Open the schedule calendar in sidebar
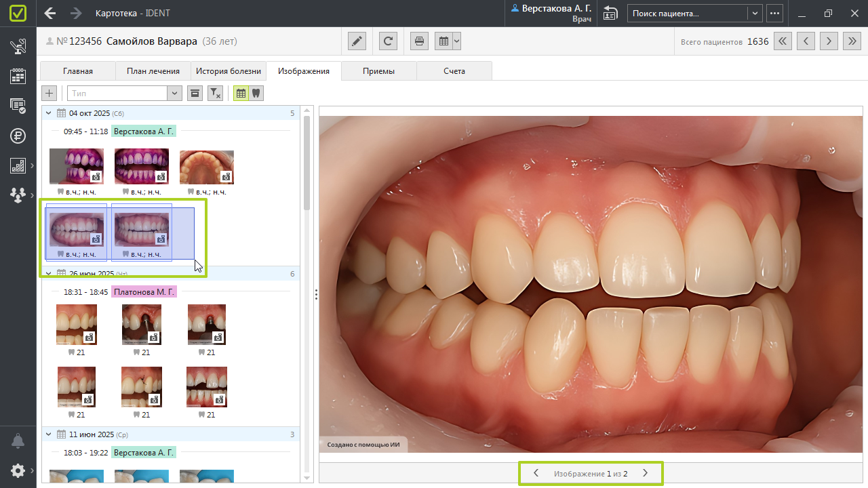The image size is (868, 488). [x=18, y=76]
